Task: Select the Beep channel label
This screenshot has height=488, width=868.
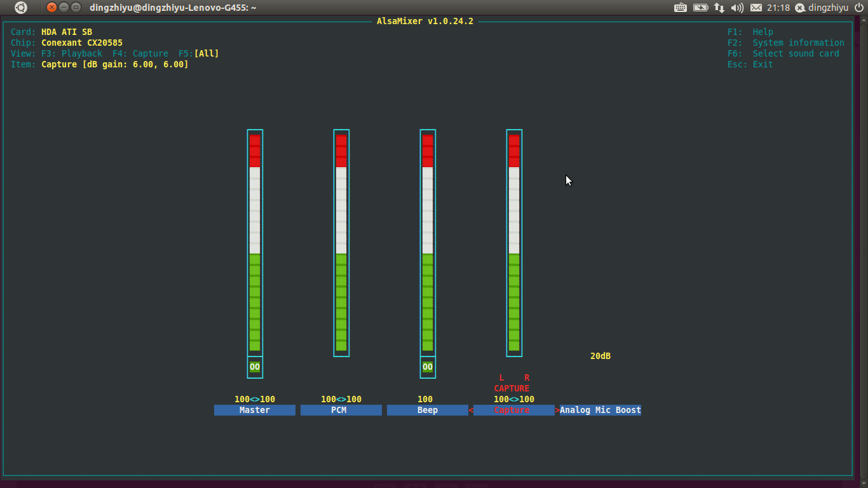Action: click(x=428, y=410)
